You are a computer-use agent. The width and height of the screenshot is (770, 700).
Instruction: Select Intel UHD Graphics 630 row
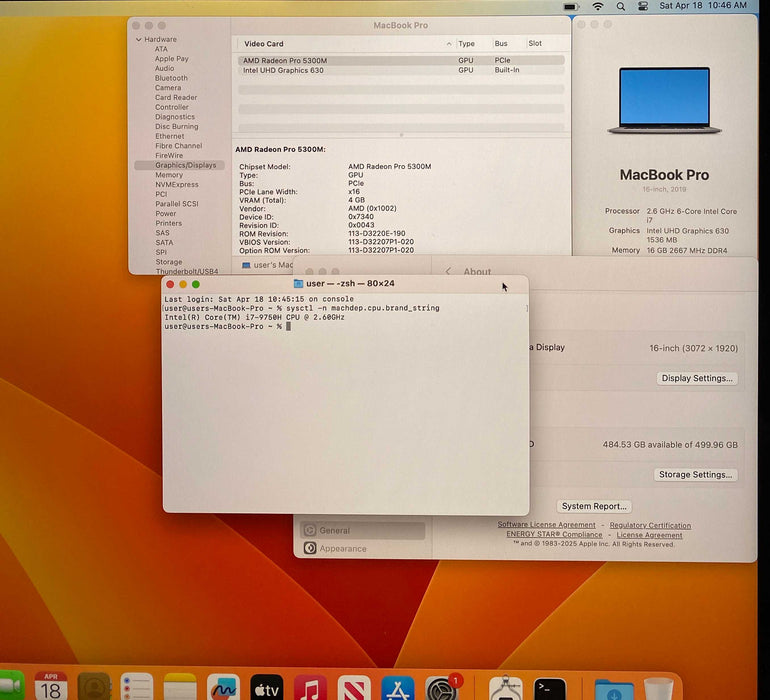pyautogui.click(x=401, y=70)
